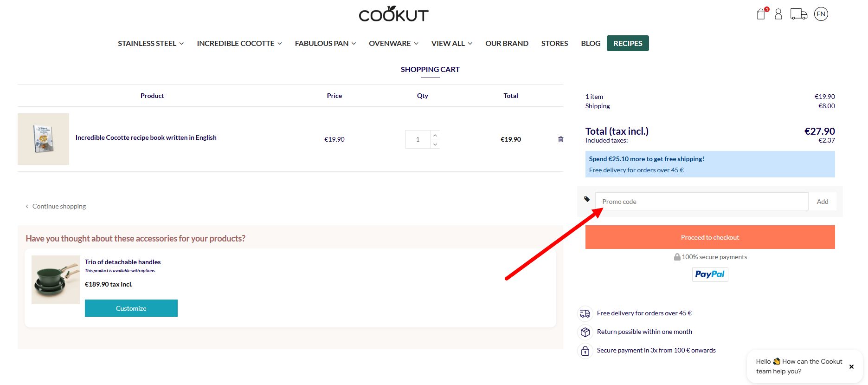Expand the Stainless Steel menu

coord(151,43)
